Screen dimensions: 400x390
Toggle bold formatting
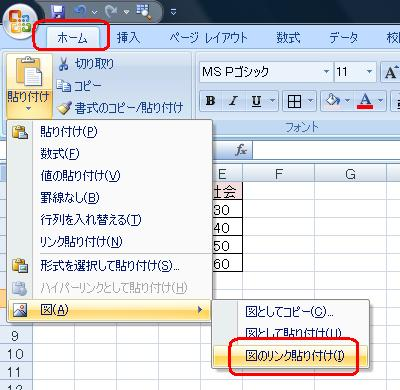[211, 101]
